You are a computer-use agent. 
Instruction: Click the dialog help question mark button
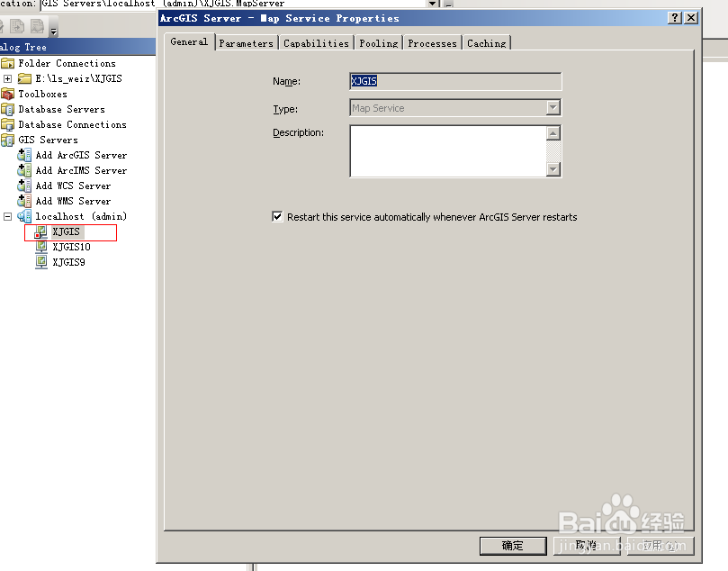click(674, 18)
